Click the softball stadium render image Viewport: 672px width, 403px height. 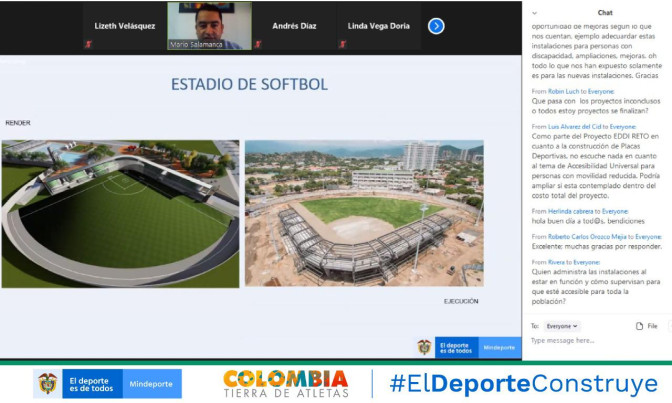120,214
